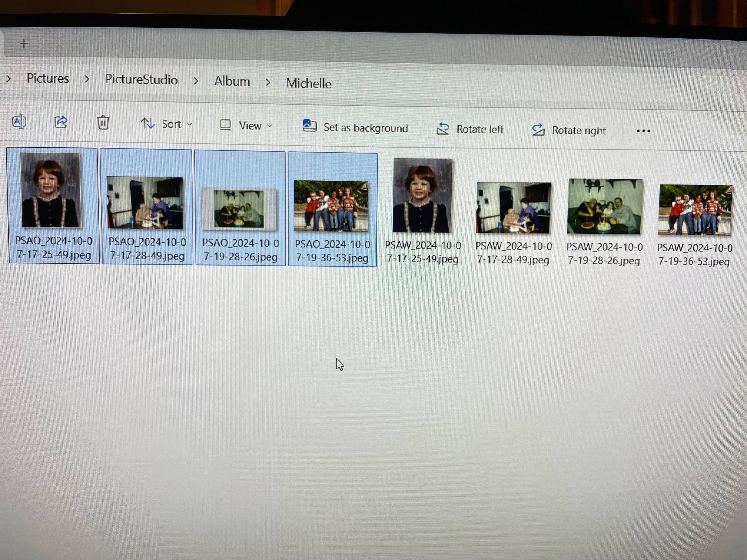The height and width of the screenshot is (560, 747).
Task: Click the Rotate left icon
Action: click(x=443, y=129)
